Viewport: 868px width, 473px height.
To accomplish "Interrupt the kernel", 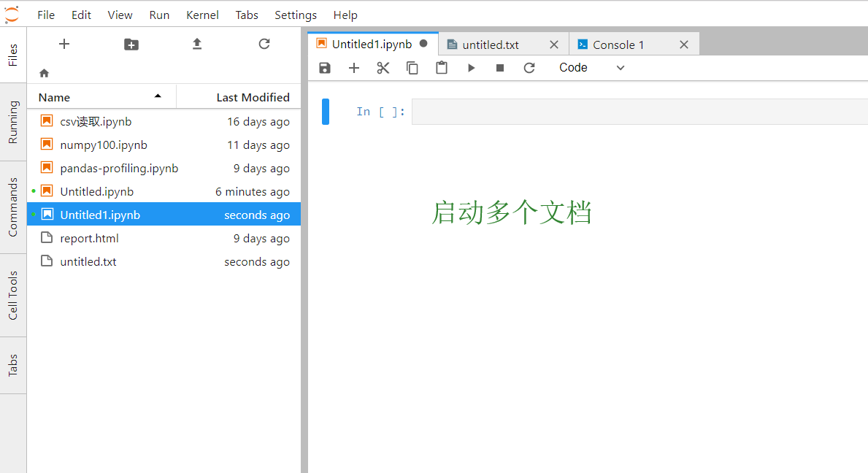I will coord(500,67).
